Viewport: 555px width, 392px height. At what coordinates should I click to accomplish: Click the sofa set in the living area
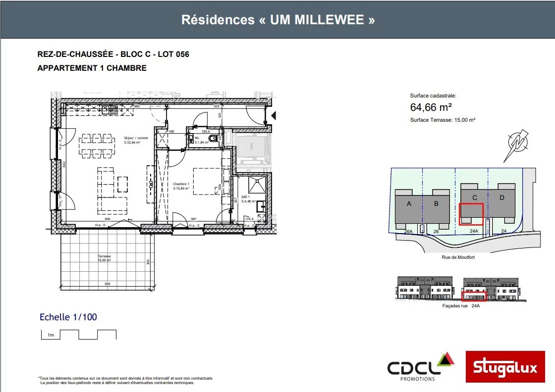pyautogui.click(x=112, y=189)
